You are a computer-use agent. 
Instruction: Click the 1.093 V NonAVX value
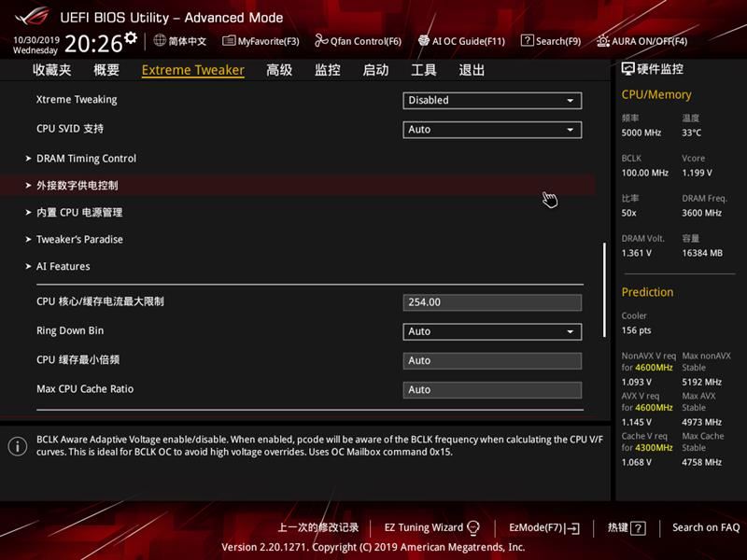pos(637,383)
